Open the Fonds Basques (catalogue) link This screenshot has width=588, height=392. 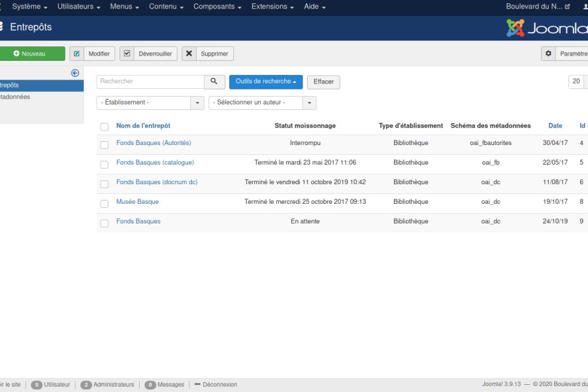pos(155,163)
